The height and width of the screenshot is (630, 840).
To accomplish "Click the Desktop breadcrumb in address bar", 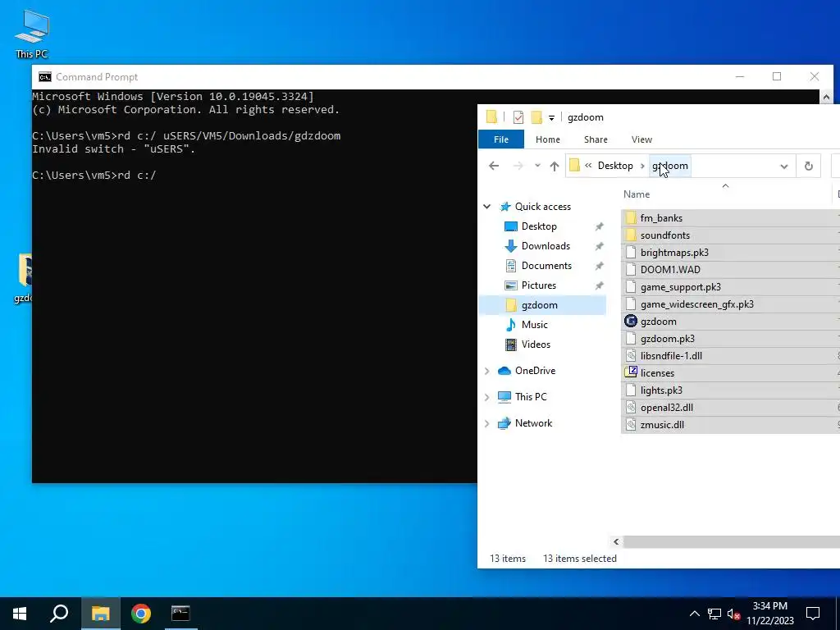I will (x=615, y=166).
